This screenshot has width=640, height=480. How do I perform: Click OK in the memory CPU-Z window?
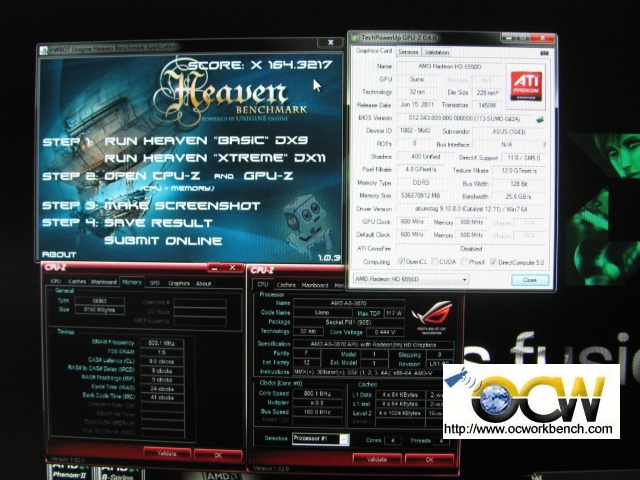click(218, 455)
